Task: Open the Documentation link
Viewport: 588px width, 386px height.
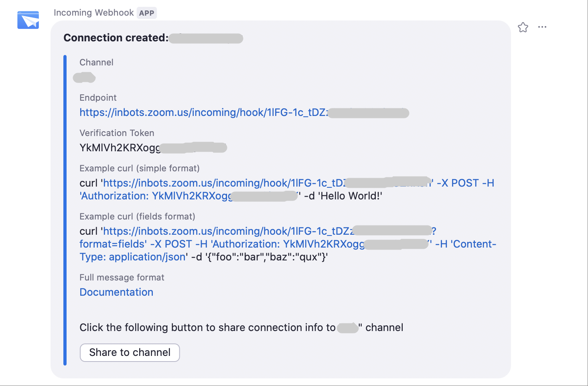Action: point(116,293)
